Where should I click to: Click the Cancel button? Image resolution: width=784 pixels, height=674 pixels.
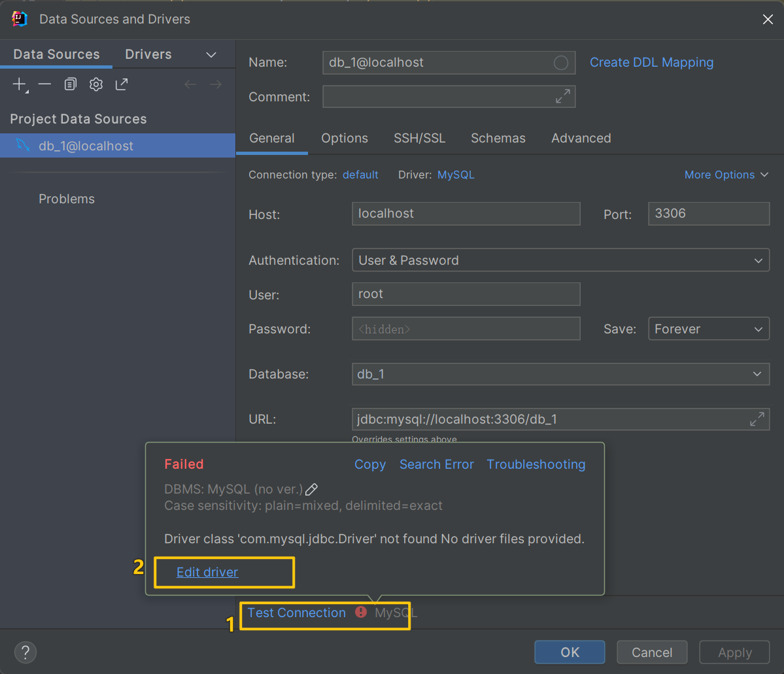tap(652, 652)
